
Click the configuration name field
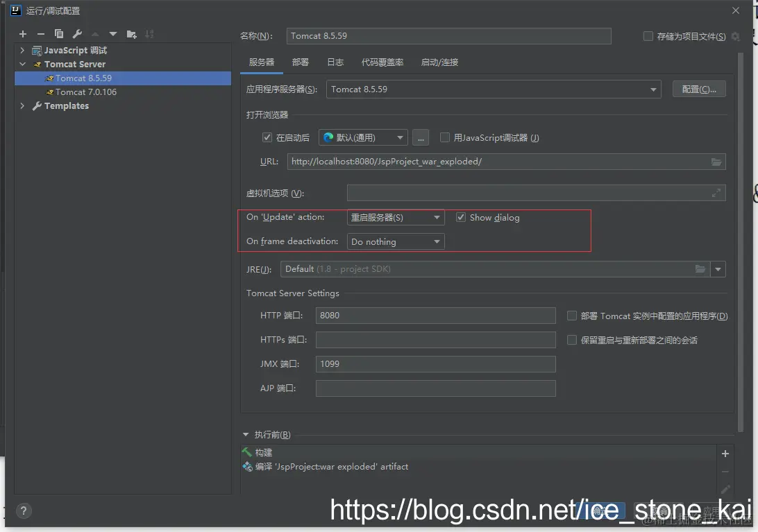(x=448, y=36)
